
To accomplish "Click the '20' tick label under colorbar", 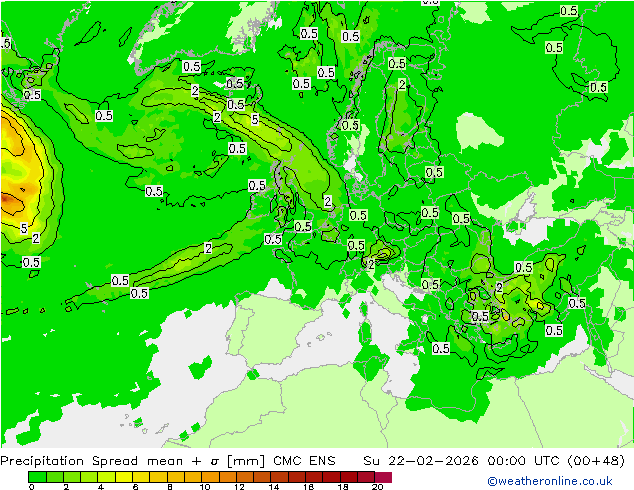I will click(377, 486).
